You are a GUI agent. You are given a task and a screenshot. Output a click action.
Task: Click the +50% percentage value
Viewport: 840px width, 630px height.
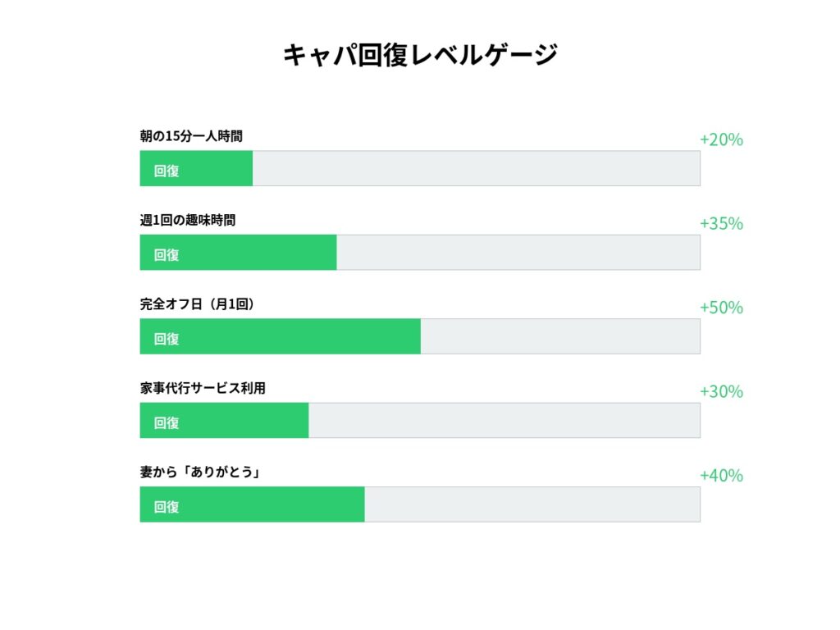721,308
